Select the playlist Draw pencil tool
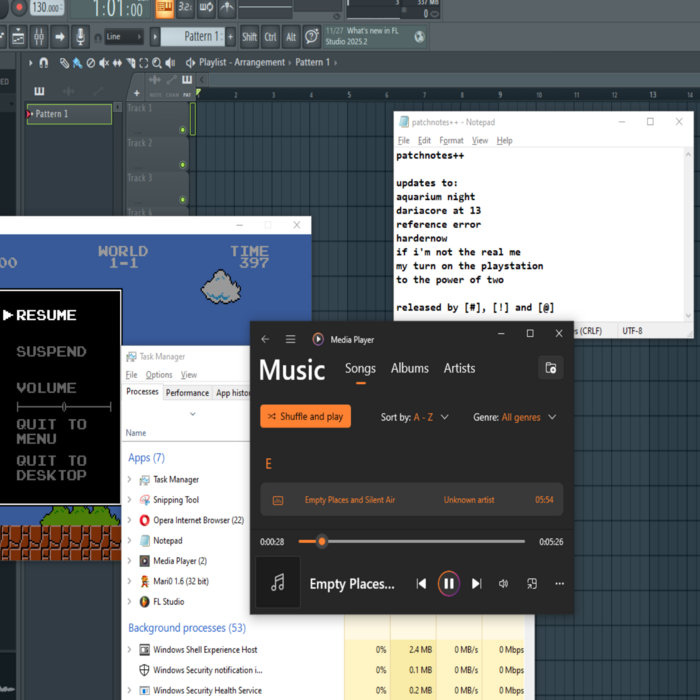Screen dimensions: 700x700 tap(64, 63)
